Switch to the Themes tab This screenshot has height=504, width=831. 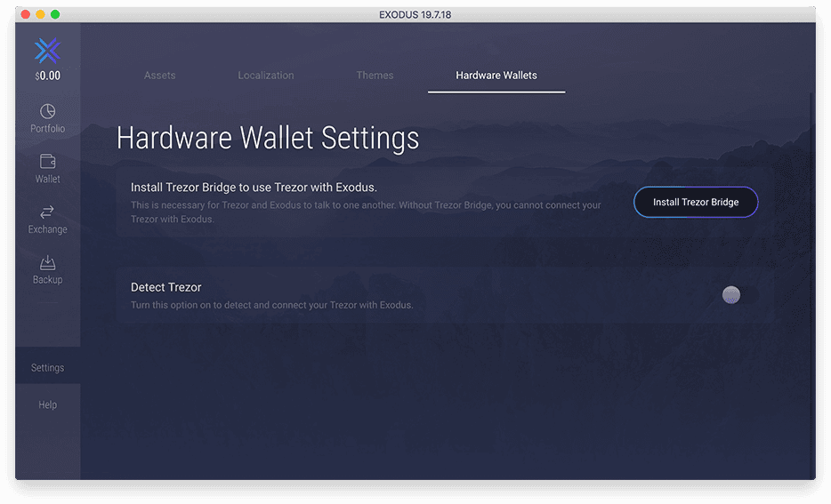[375, 76]
